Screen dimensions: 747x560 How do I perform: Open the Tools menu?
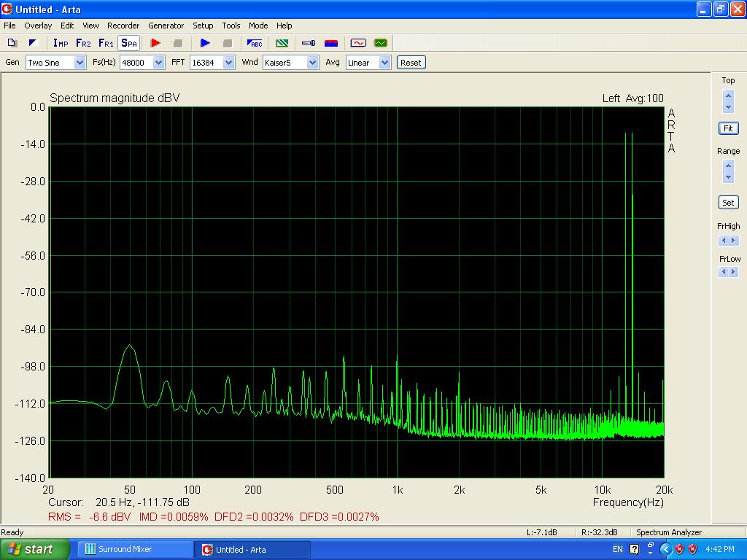231,26
